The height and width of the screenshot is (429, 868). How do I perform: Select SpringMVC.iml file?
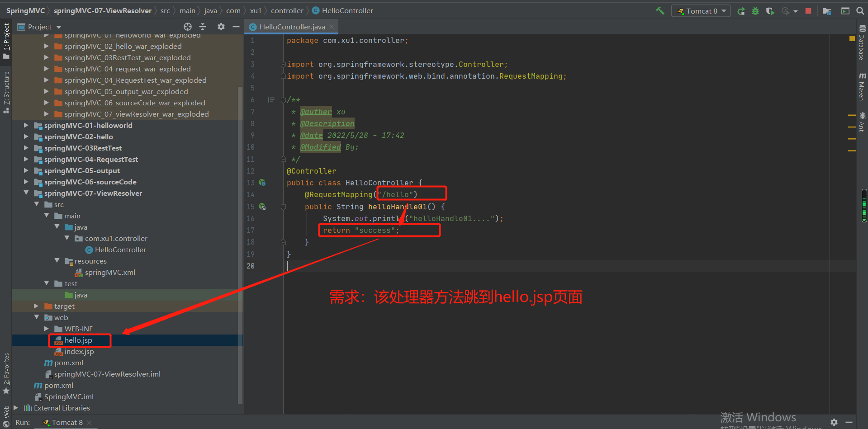point(69,396)
